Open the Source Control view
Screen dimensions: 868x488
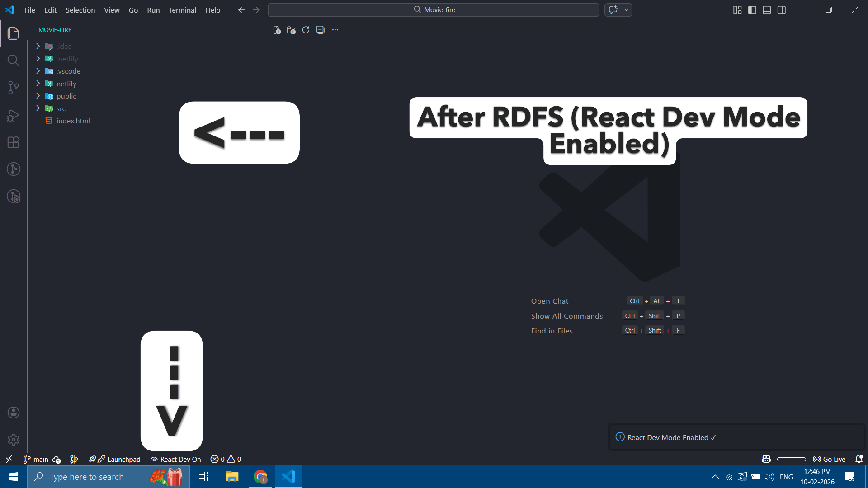pyautogui.click(x=14, y=88)
